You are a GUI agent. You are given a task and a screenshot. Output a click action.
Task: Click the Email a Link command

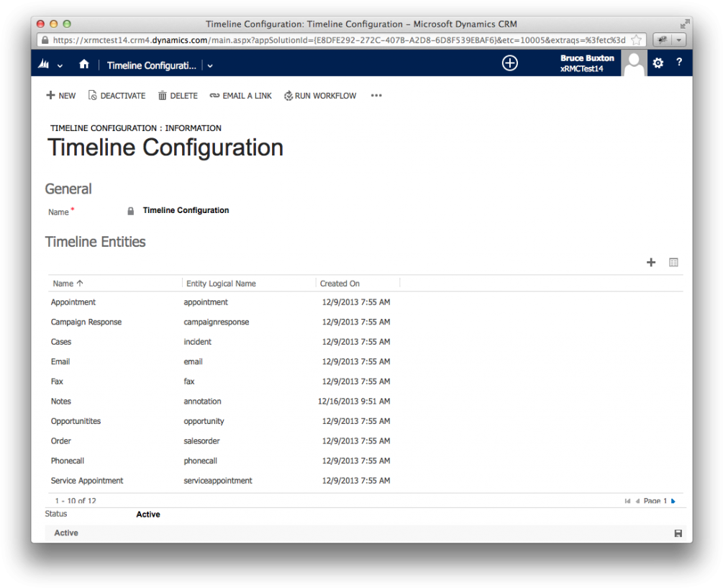click(240, 95)
